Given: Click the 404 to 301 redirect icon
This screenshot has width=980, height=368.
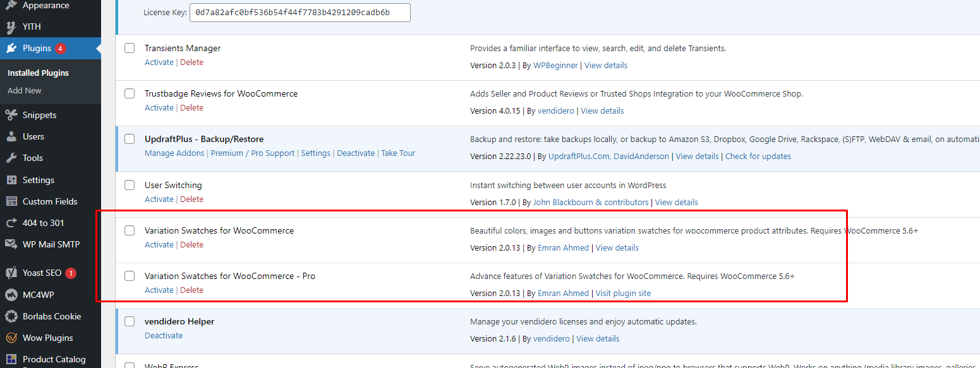Looking at the screenshot, I should click(x=11, y=223).
